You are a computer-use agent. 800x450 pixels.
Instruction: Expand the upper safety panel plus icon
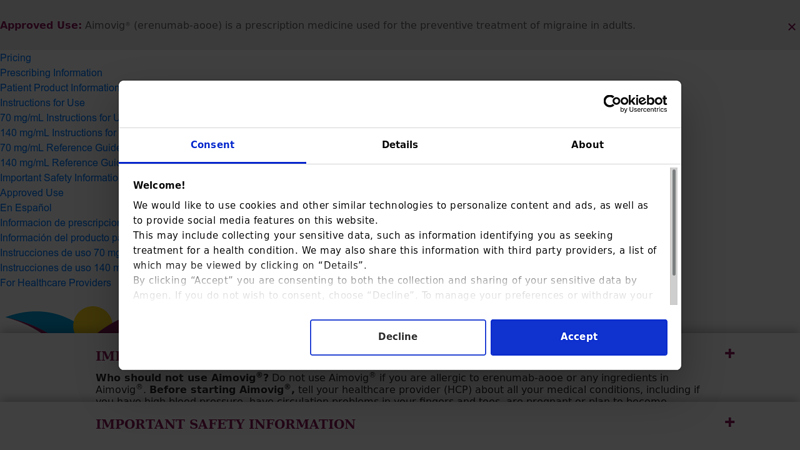click(x=730, y=354)
